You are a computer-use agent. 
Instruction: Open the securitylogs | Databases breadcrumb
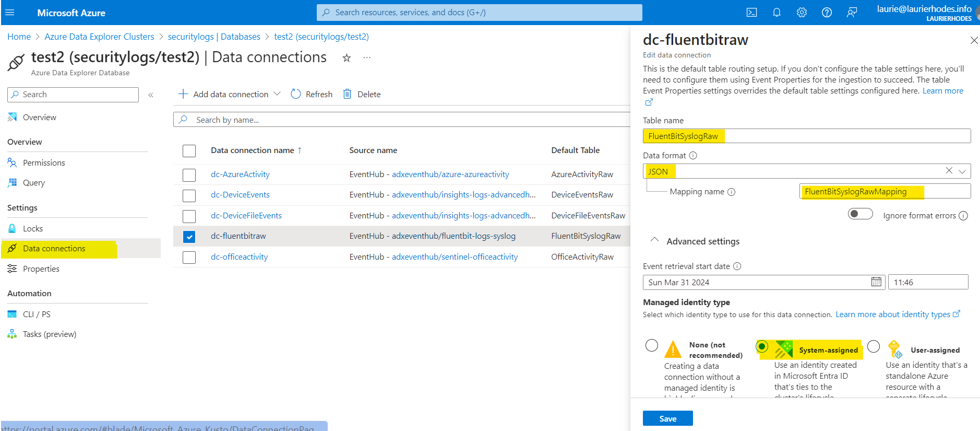pos(214,37)
